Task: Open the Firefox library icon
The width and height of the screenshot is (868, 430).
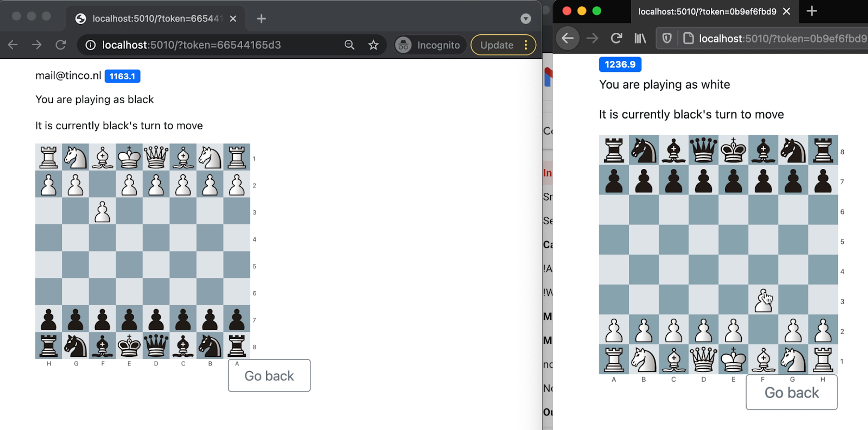Action: pyautogui.click(x=640, y=38)
